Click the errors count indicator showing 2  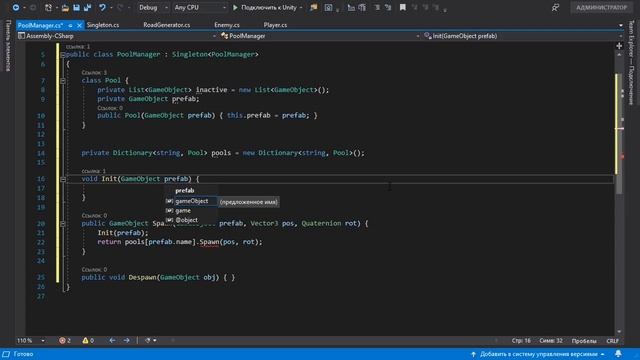click(65, 340)
